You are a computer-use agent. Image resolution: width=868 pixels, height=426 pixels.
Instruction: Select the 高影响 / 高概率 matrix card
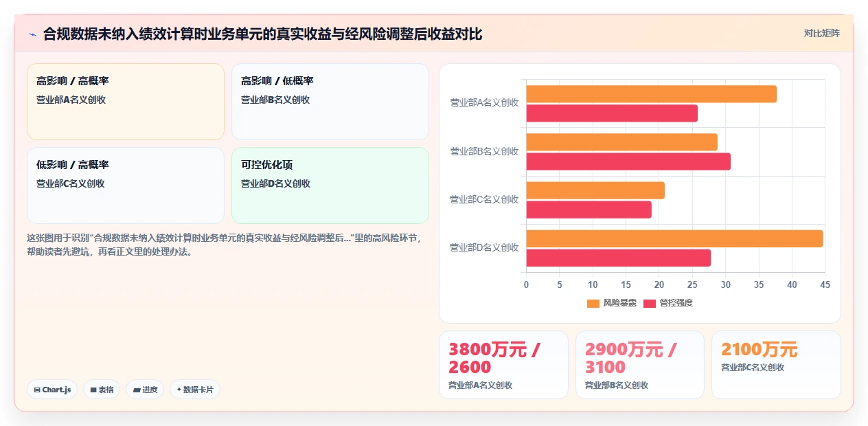pyautogui.click(x=126, y=102)
